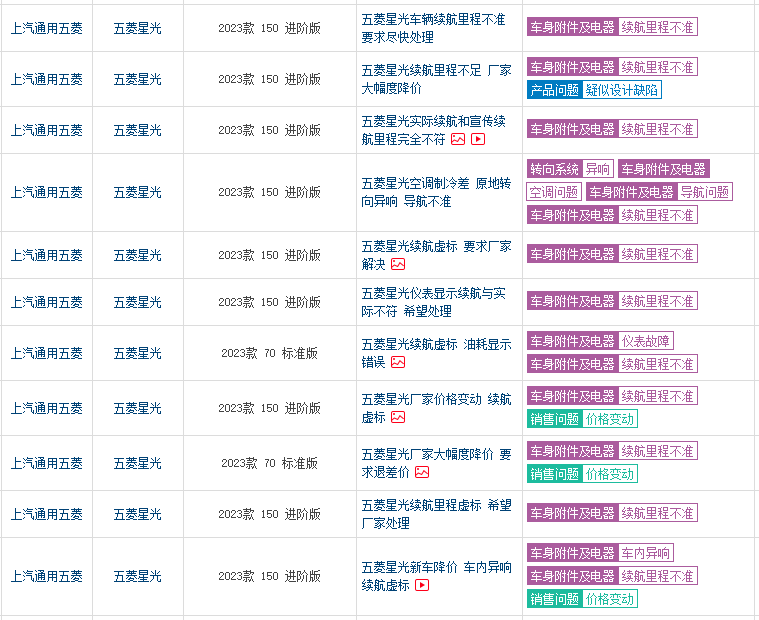
Task: Click 续航里程不准 tag in 仪表显示续航与实际不符 row
Action: (658, 301)
